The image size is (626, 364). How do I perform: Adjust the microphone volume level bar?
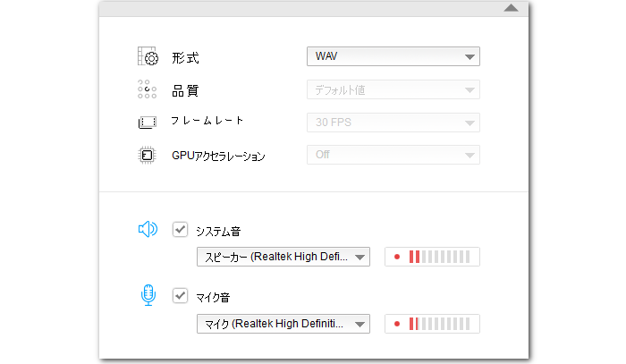440,324
